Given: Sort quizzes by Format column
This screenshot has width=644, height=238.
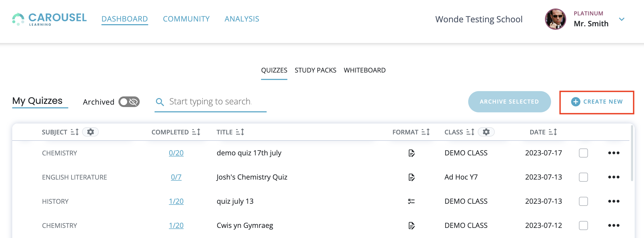Looking at the screenshot, I should point(425,132).
